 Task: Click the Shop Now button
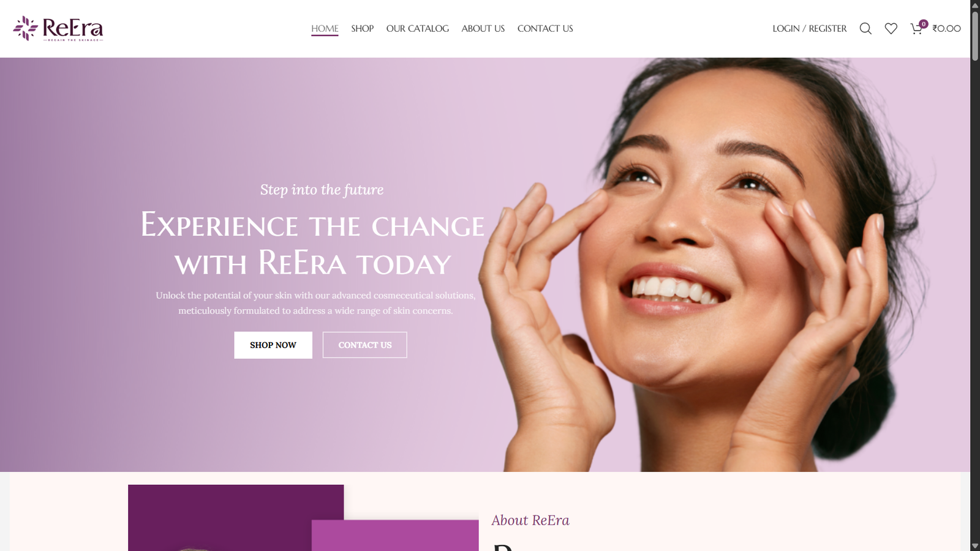point(273,345)
